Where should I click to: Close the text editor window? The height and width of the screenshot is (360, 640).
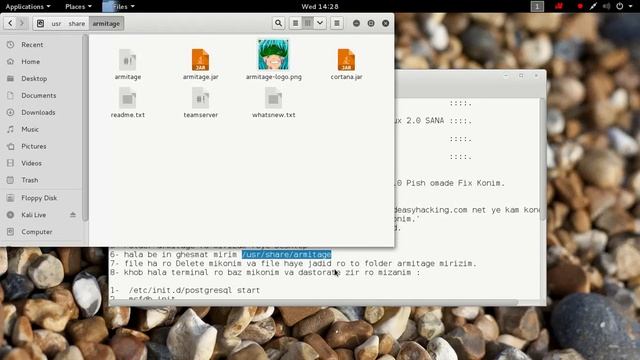point(536,76)
